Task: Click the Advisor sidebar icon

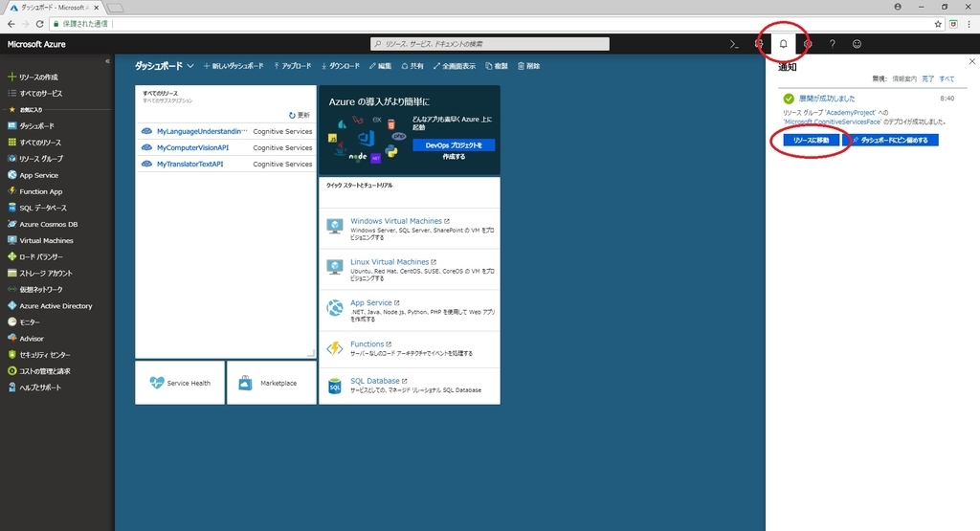Action: pos(11,338)
